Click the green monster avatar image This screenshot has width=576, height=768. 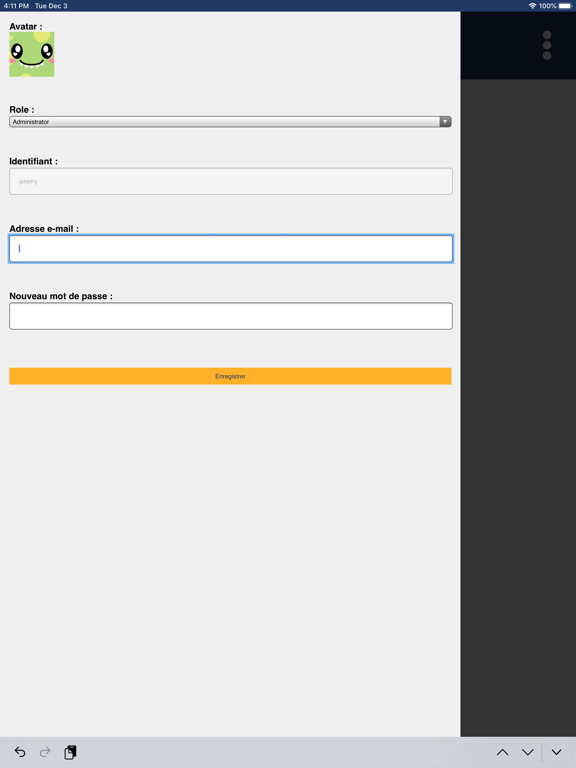point(32,54)
